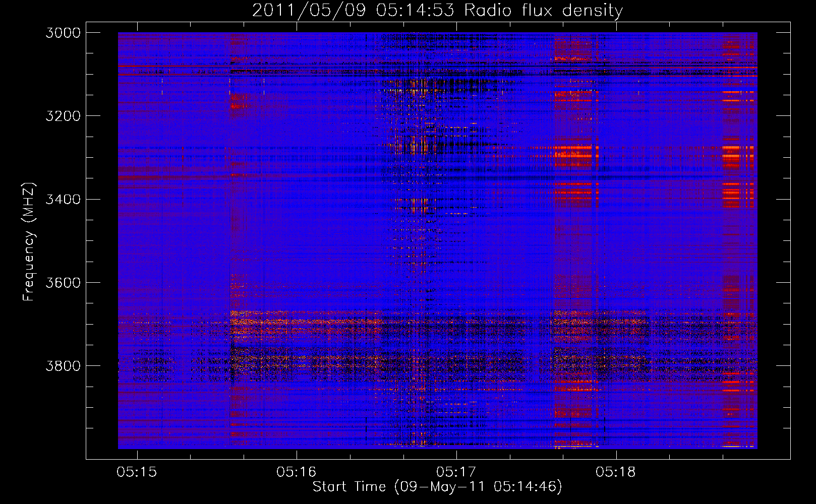Click the 05:18 time tick label
The image size is (816, 504).
616,472
